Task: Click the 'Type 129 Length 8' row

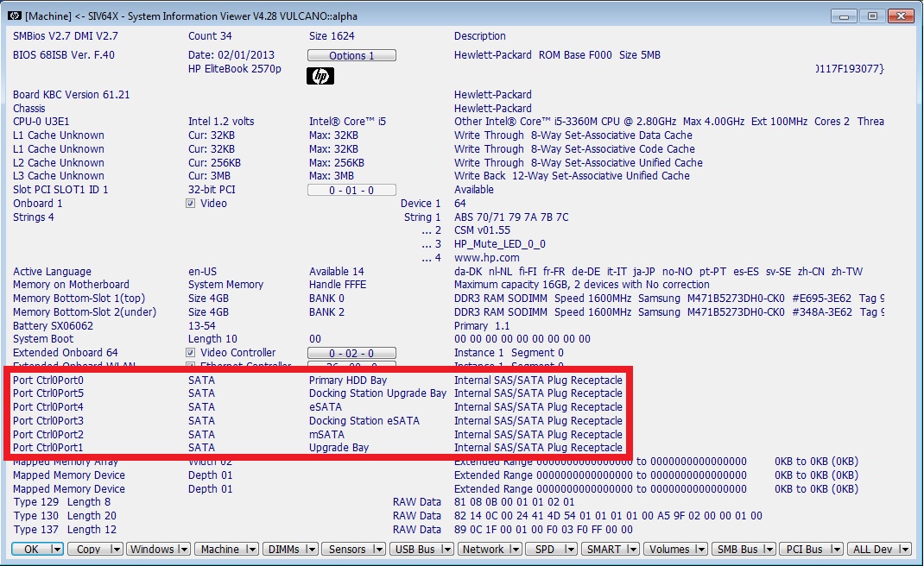Action: coord(62,502)
